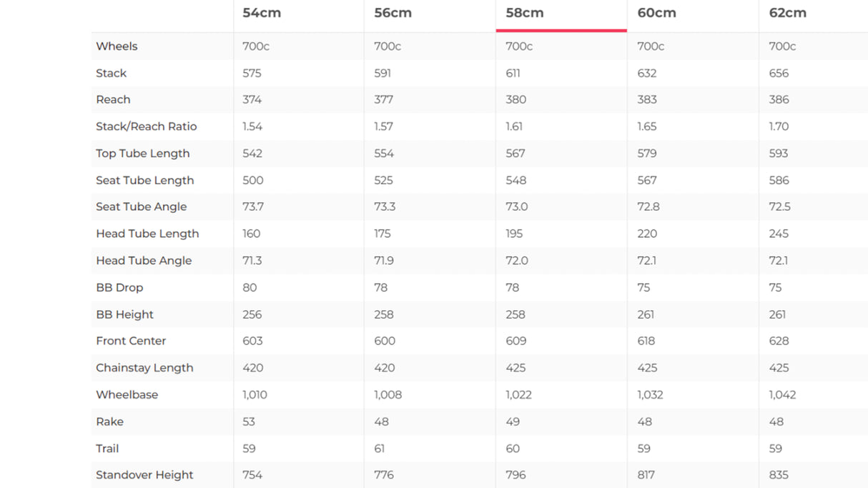Click the 62cm Wheelbase value 1,042
The width and height of the screenshot is (868, 488).
click(x=782, y=394)
